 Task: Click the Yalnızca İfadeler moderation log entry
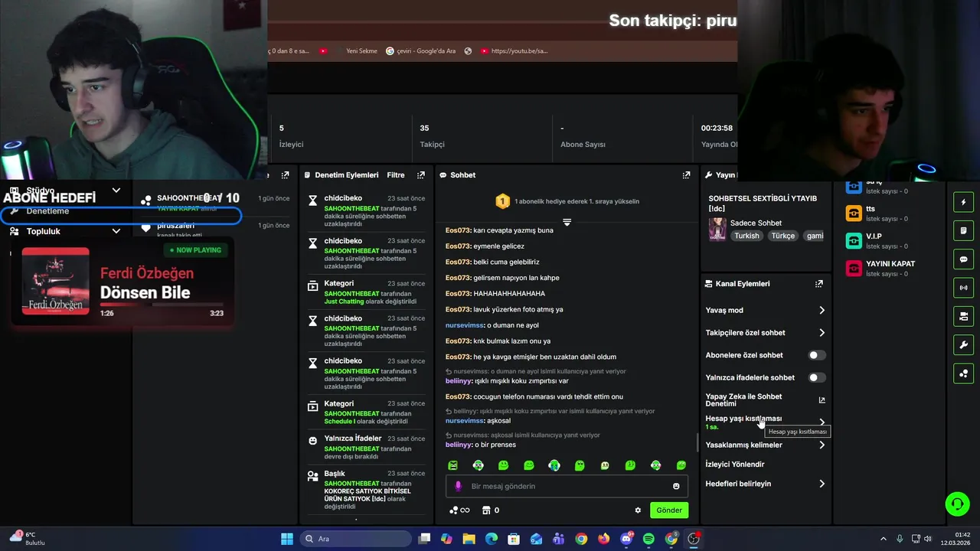(x=367, y=447)
